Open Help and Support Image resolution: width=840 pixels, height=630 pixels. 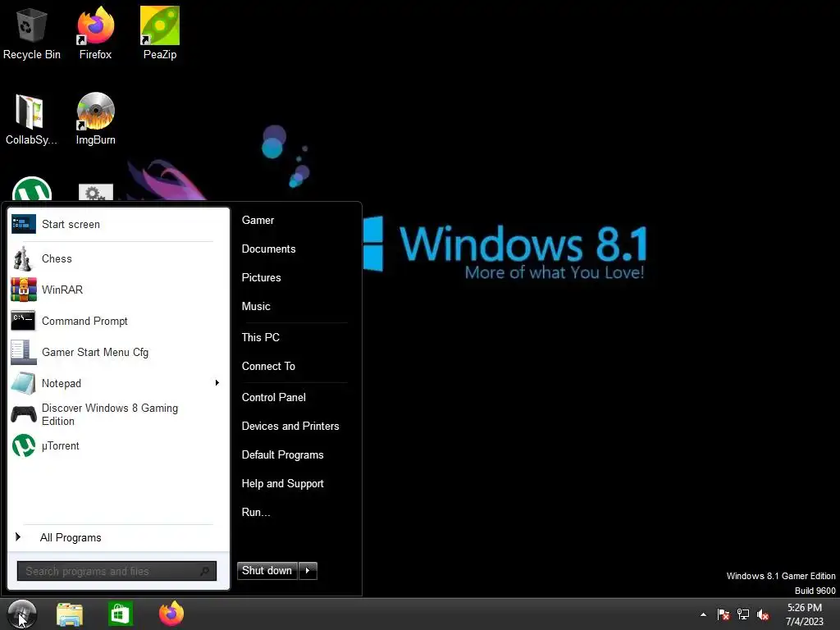pyautogui.click(x=283, y=484)
